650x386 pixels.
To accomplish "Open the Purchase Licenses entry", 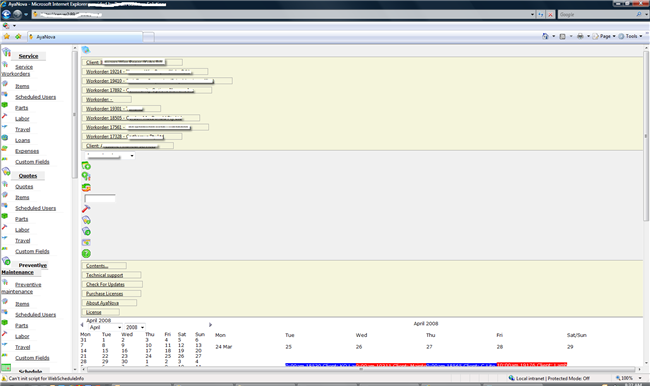I will coord(111,294).
